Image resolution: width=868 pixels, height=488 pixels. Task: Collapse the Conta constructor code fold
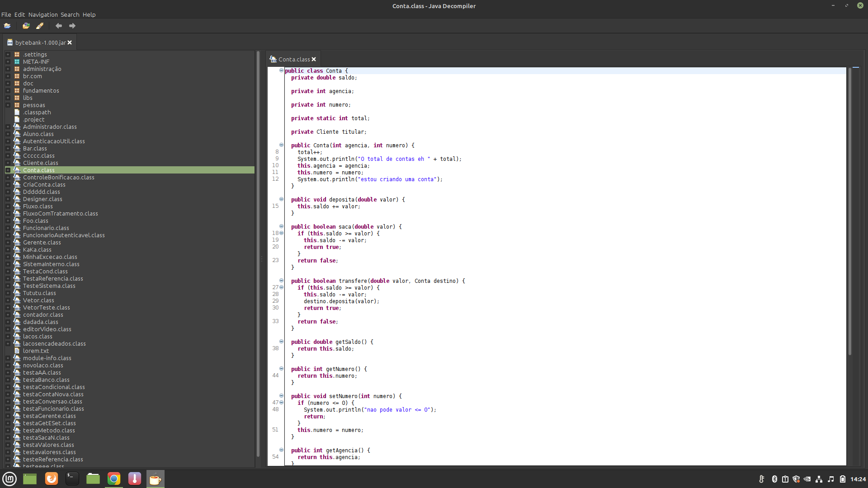[281, 145]
